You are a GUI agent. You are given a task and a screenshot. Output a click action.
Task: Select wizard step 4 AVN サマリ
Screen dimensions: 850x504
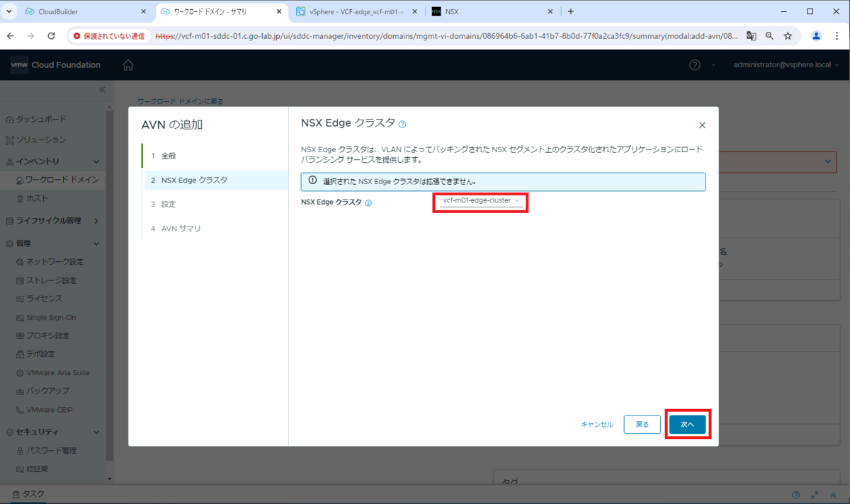tap(215, 229)
